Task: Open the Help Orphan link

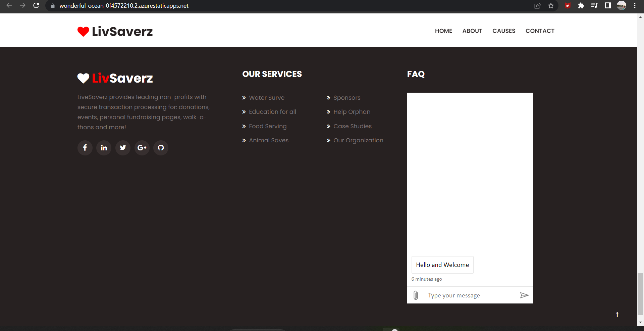Action: (352, 112)
